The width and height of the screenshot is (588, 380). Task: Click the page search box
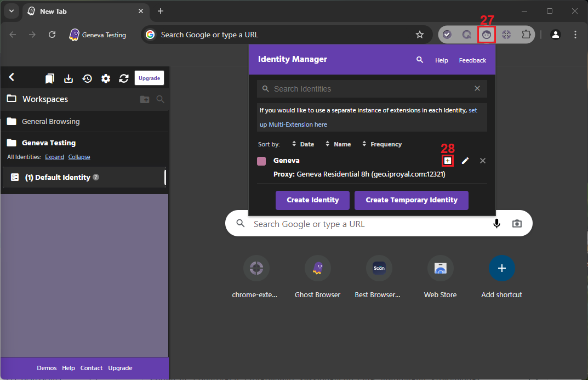click(x=379, y=224)
